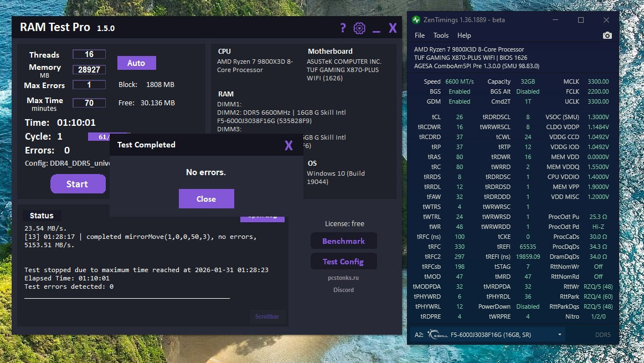The height and width of the screenshot is (363, 644).
Task: Open the Benchmark button
Action: coord(344,241)
